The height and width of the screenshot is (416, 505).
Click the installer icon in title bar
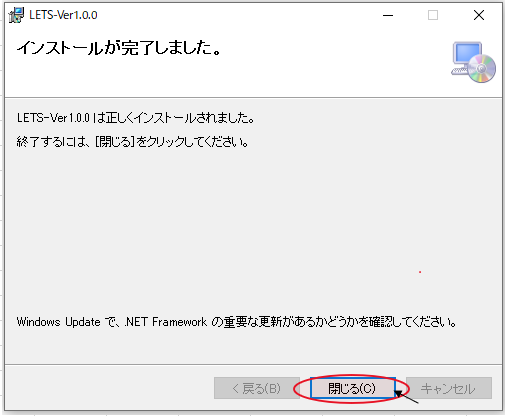[16, 15]
